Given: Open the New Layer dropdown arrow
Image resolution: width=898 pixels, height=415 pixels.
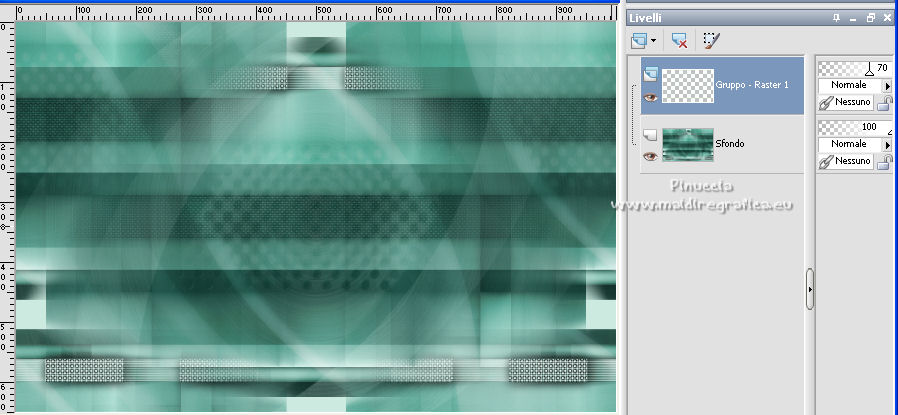Looking at the screenshot, I should [653, 41].
